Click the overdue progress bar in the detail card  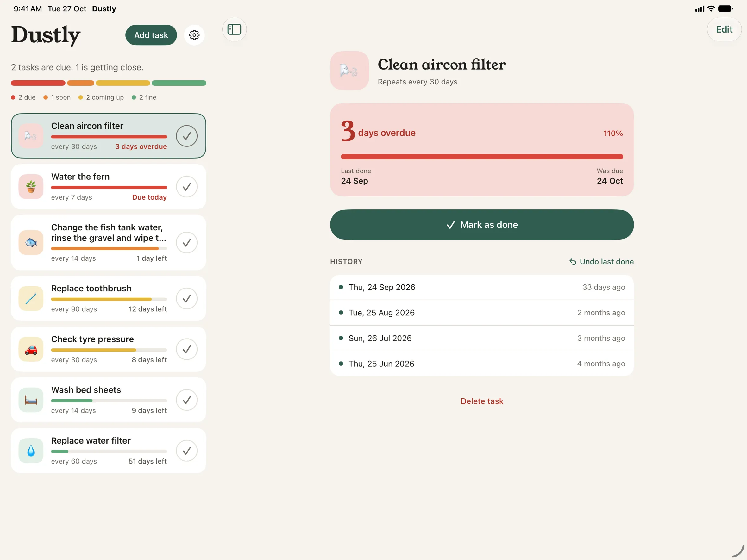click(x=482, y=157)
